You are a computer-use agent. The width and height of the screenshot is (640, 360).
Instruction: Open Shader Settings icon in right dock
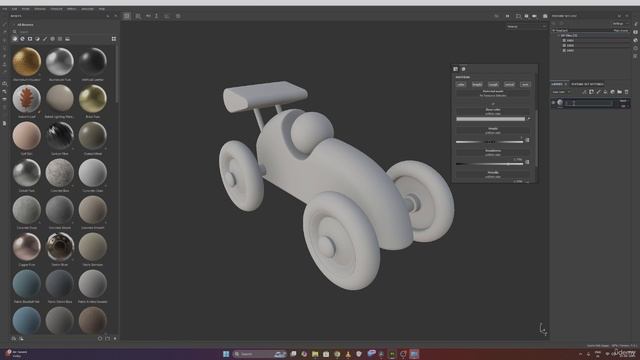click(636, 40)
